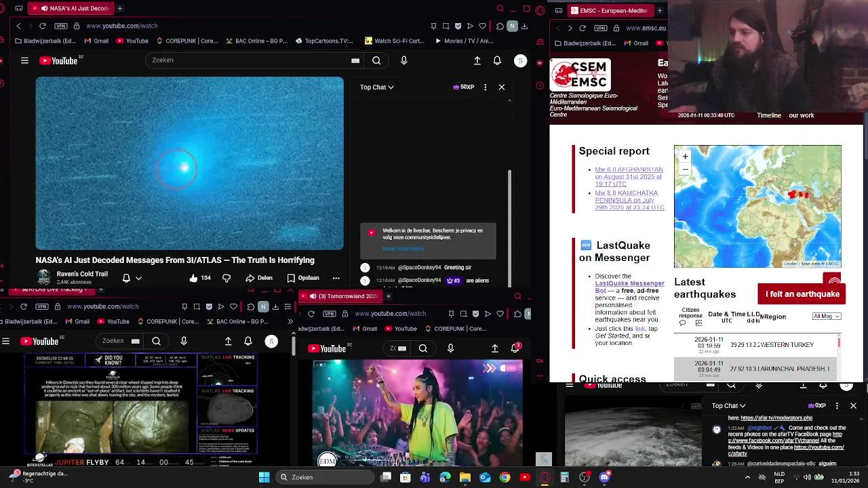Open Windows Start menu
The image size is (868, 488).
(x=264, y=477)
